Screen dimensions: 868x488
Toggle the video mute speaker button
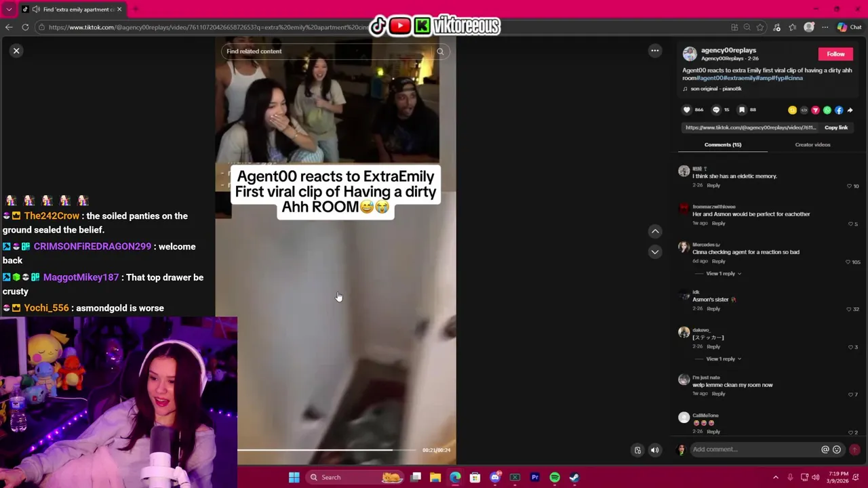(x=655, y=450)
